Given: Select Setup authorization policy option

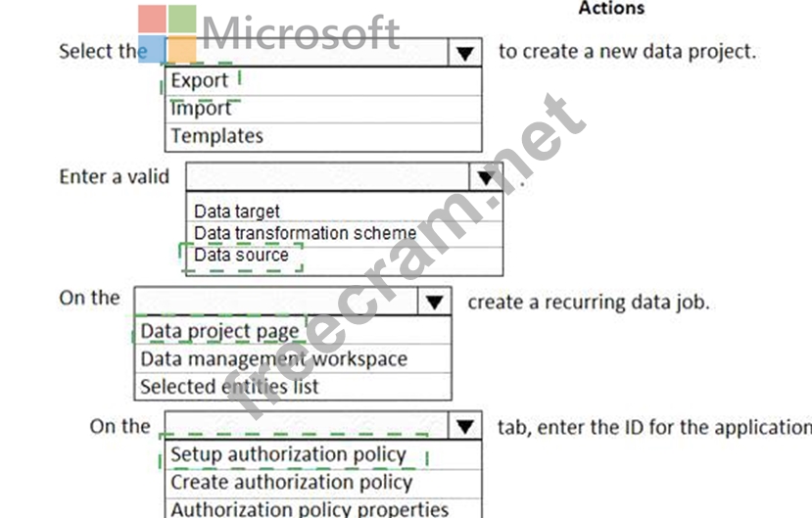Looking at the screenshot, I should point(288,454).
